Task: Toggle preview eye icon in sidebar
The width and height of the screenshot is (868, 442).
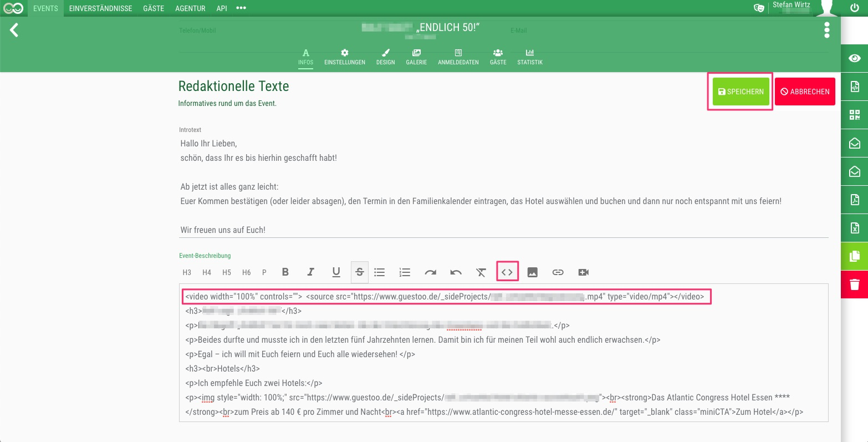Action: pyautogui.click(x=854, y=58)
